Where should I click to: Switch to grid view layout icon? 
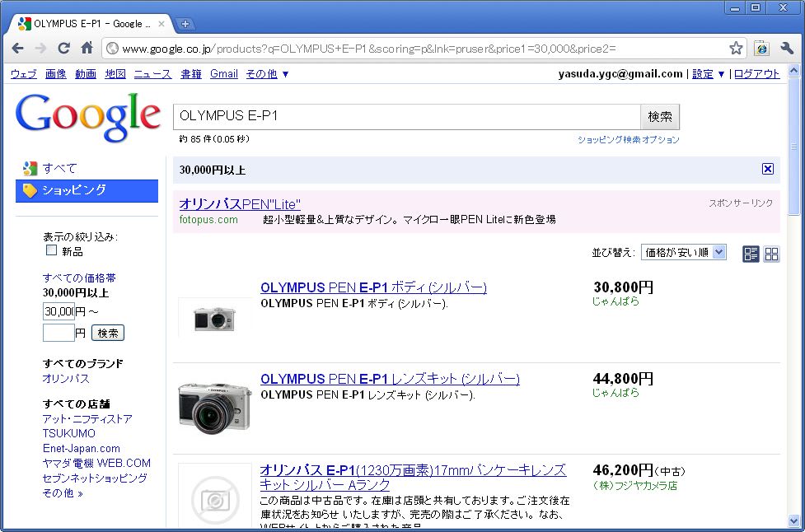[x=771, y=254]
